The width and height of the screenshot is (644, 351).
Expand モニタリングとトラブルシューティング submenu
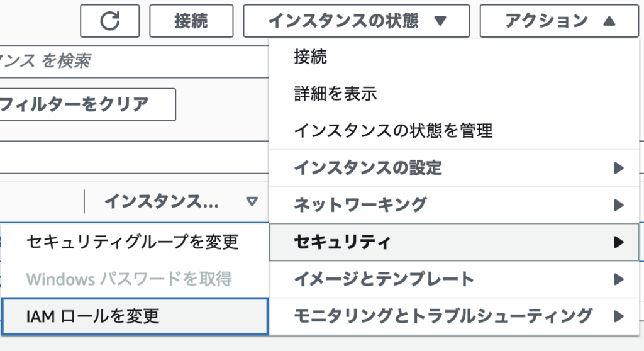click(454, 316)
